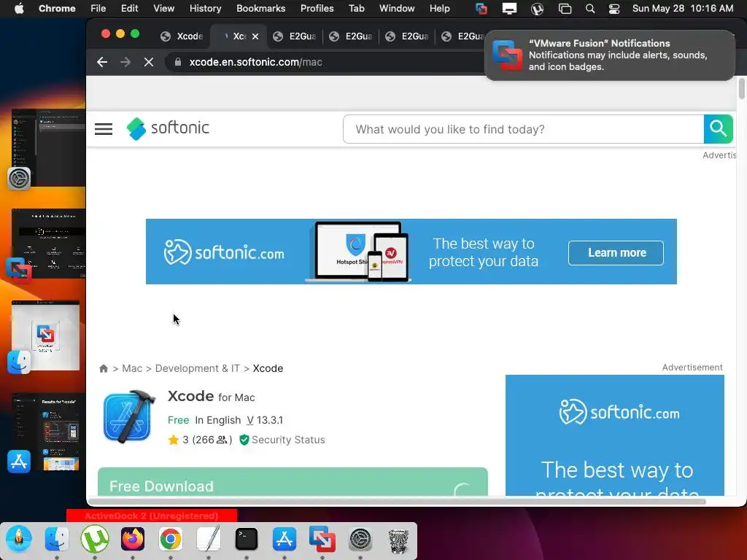Viewport: 747px width, 560px height.
Task: Open the Softonic hamburger menu
Action: pos(104,129)
